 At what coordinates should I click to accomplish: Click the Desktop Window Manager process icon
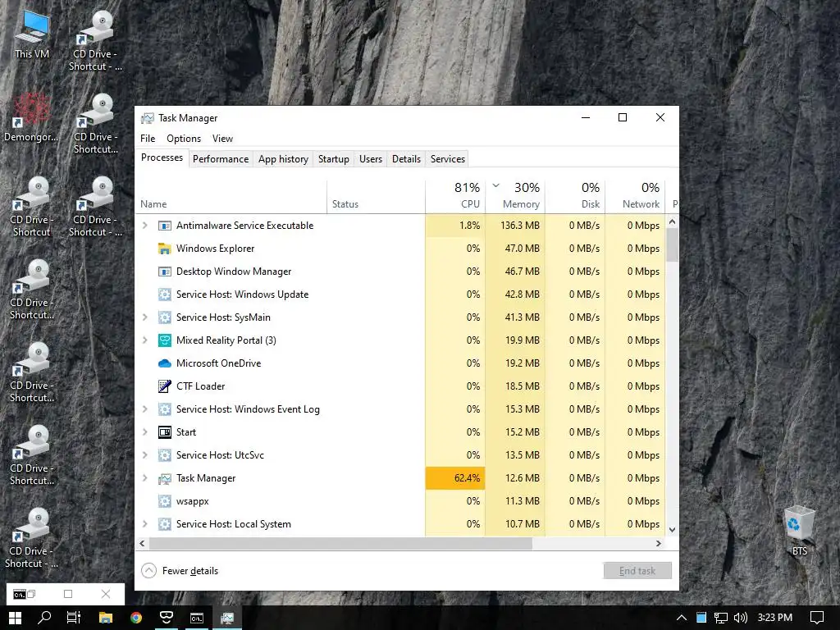pos(164,272)
